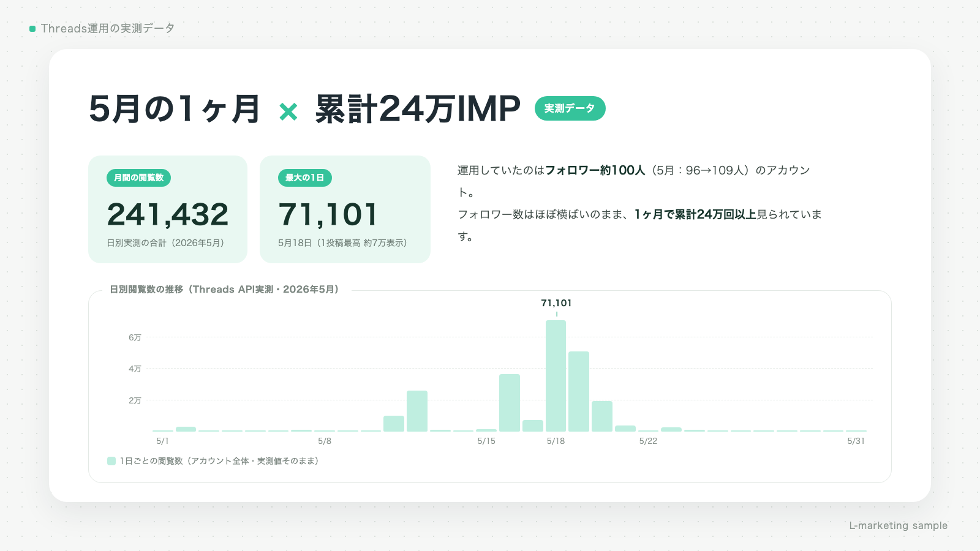Click the 5/22 x-axis label
Viewport: 980px width, 551px height.
(648, 441)
